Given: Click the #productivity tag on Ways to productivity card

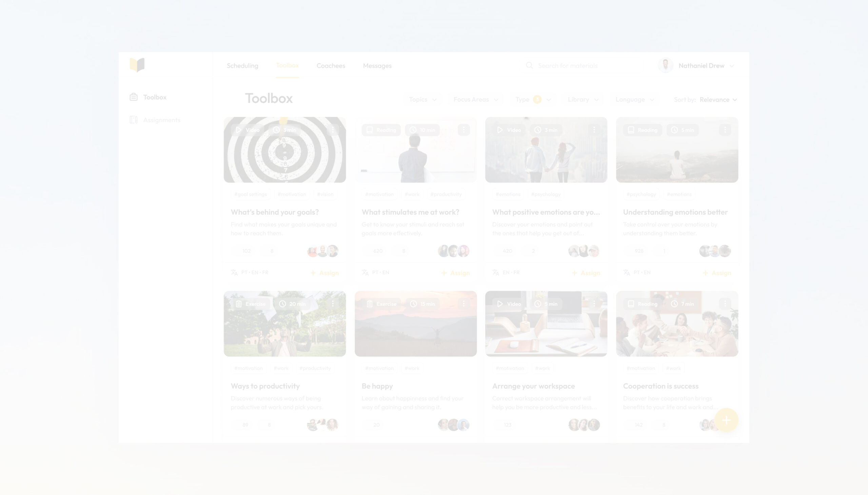Looking at the screenshot, I should [315, 368].
